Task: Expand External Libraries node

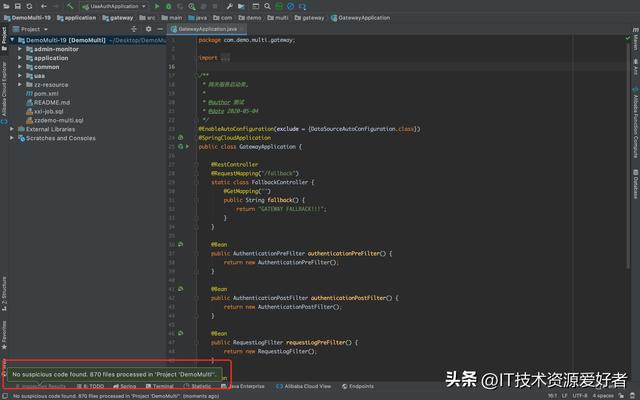Action: (12, 129)
